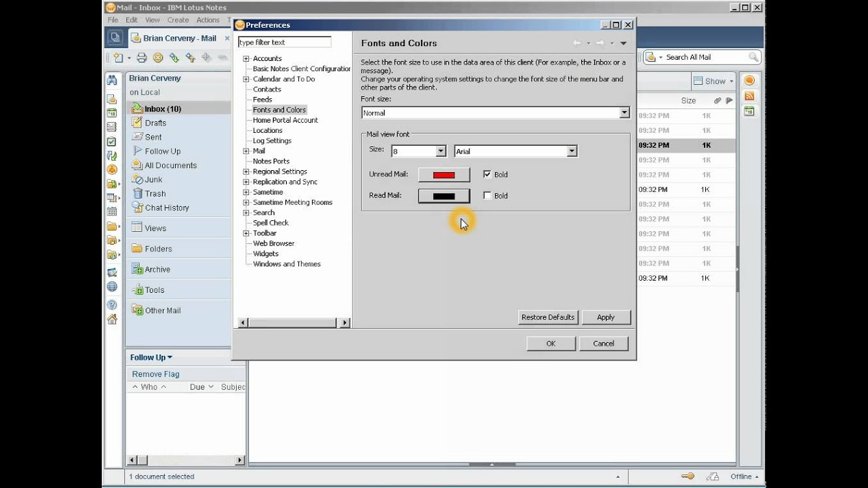The image size is (868, 488).
Task: Open the Arial font name dropdown
Action: pos(572,151)
